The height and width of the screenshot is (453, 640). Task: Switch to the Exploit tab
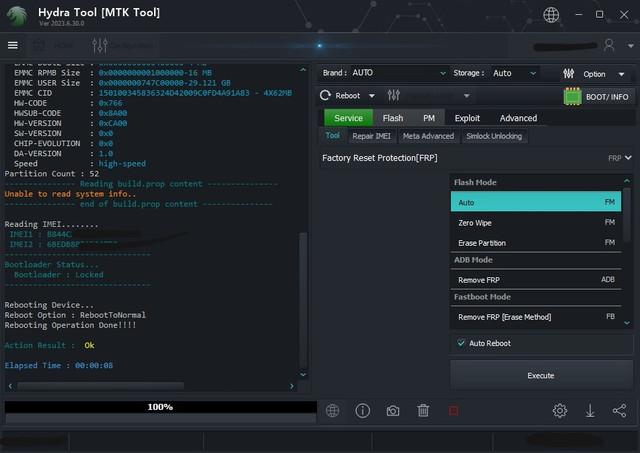467,118
